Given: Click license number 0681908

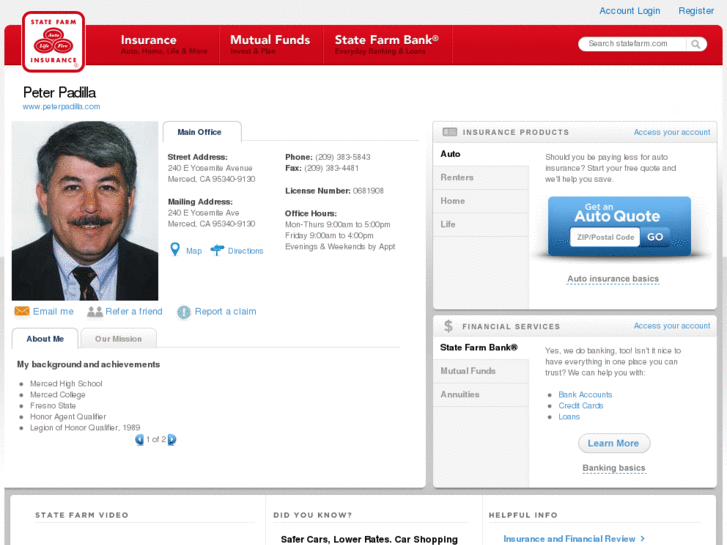Looking at the screenshot, I should click(368, 191).
